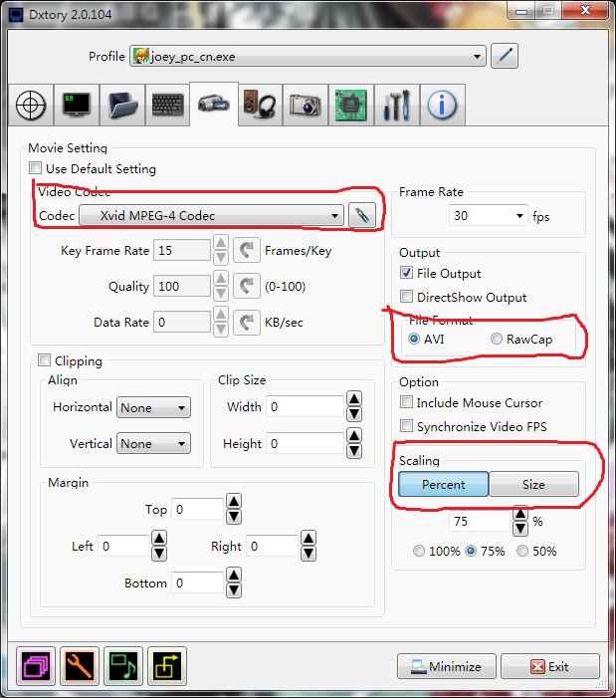Click the Data Rate field showing 0

click(182, 322)
